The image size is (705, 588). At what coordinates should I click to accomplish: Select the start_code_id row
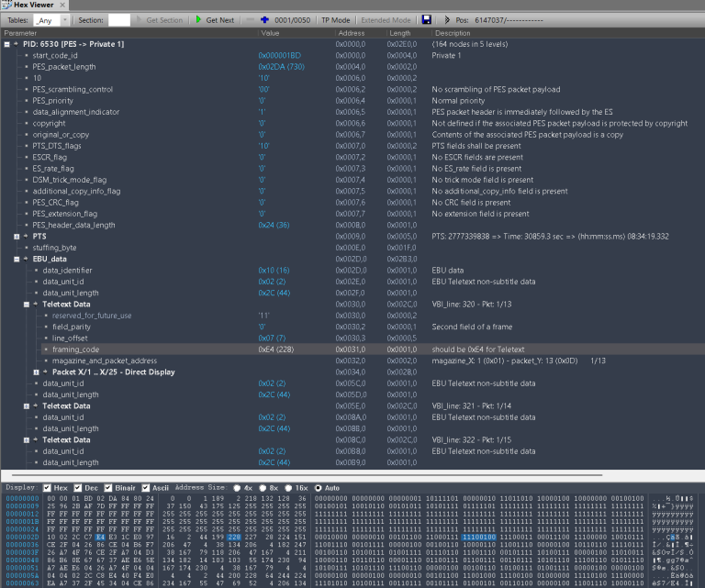(x=352, y=56)
